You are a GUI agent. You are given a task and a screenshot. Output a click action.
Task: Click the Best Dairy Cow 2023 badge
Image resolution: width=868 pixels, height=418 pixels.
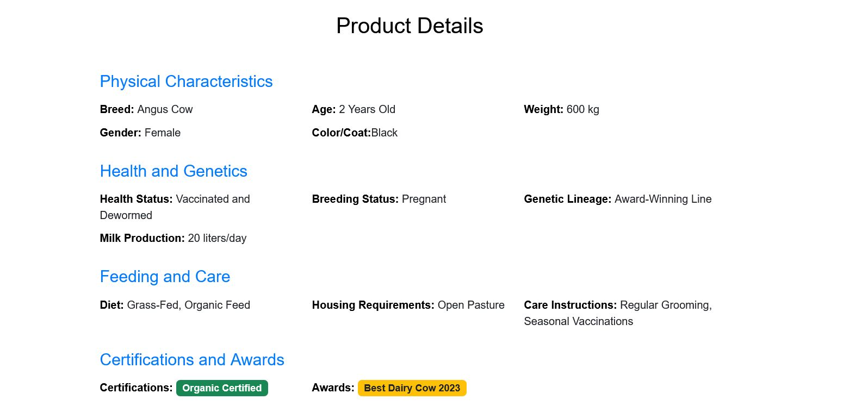tap(412, 388)
